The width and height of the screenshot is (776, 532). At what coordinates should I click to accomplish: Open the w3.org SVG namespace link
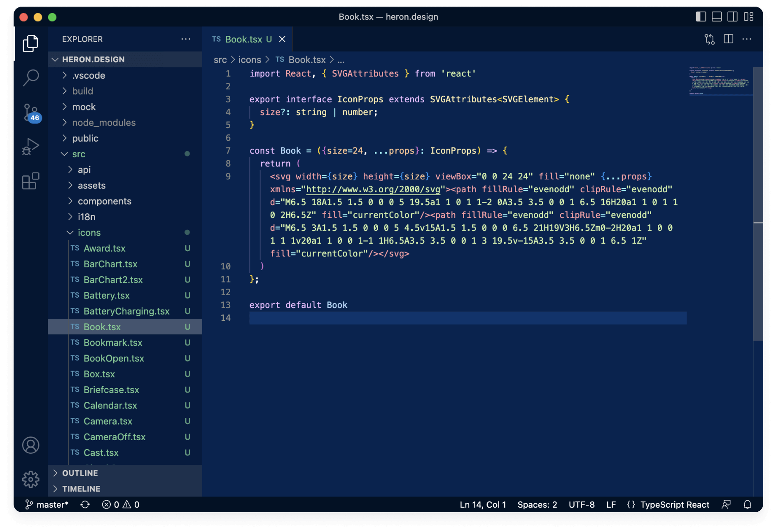coord(373,189)
